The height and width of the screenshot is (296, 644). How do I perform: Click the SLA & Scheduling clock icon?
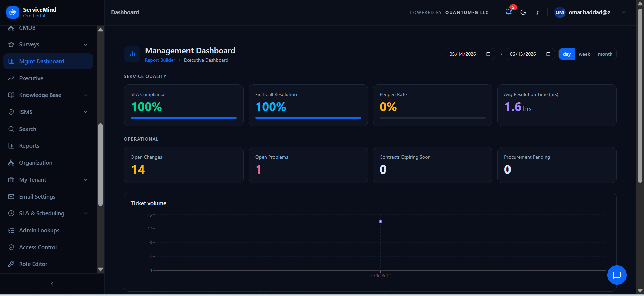coord(11,213)
